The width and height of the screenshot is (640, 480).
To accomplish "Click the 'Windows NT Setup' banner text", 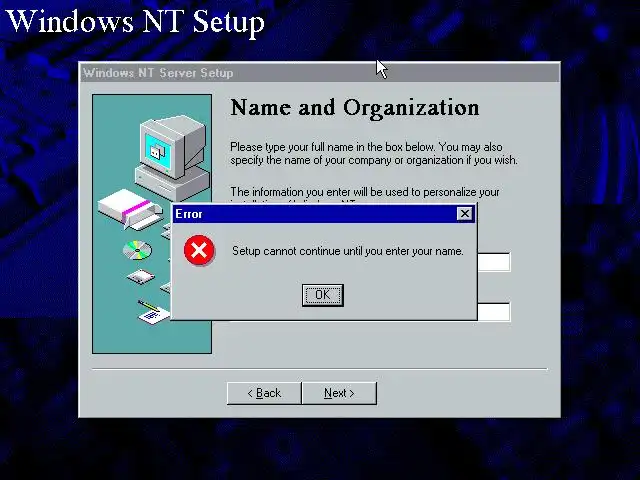I will tap(136, 21).
